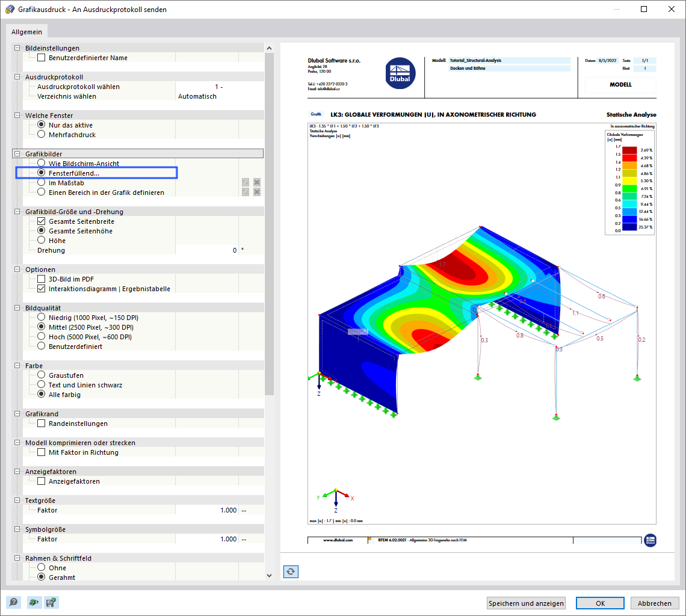Edit the Symbolgröße Faktor value
686x616 pixels.
pos(206,539)
